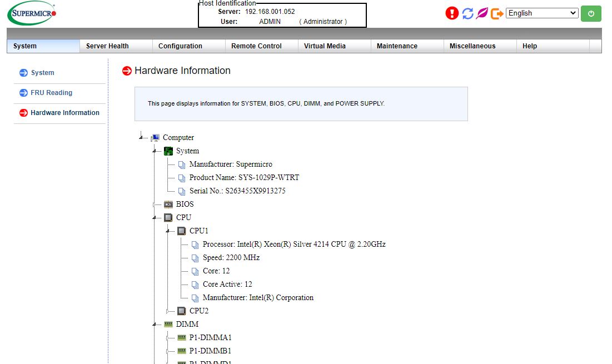Open the Help menu
612x364 pixels.
point(553,46)
